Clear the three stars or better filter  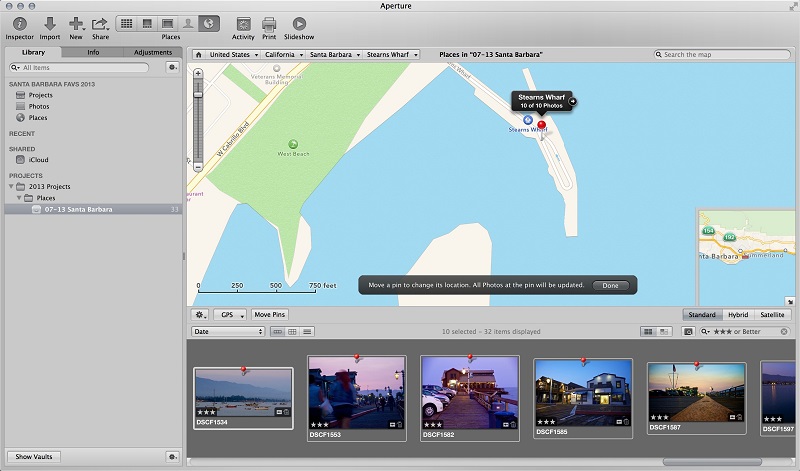click(784, 332)
